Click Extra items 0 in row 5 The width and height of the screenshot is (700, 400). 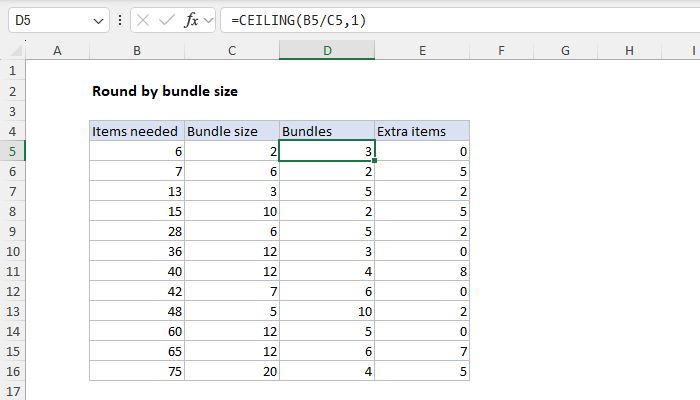pyautogui.click(x=422, y=151)
